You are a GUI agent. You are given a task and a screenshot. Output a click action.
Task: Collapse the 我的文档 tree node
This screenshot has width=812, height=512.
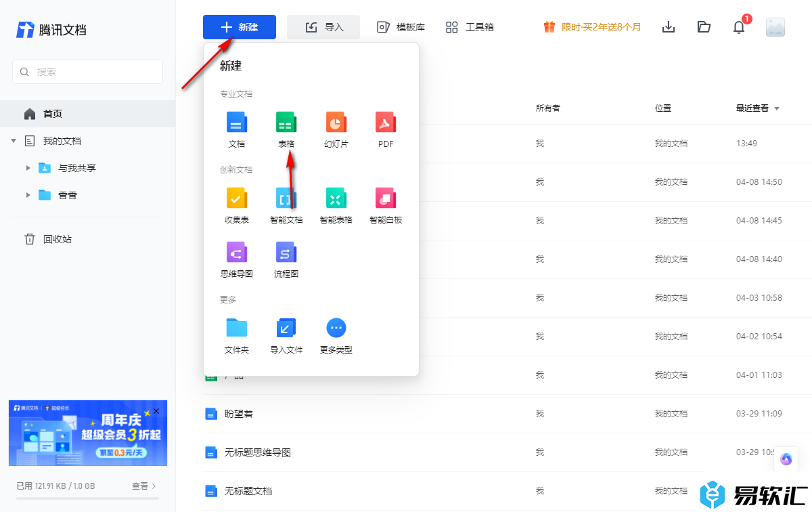point(14,141)
